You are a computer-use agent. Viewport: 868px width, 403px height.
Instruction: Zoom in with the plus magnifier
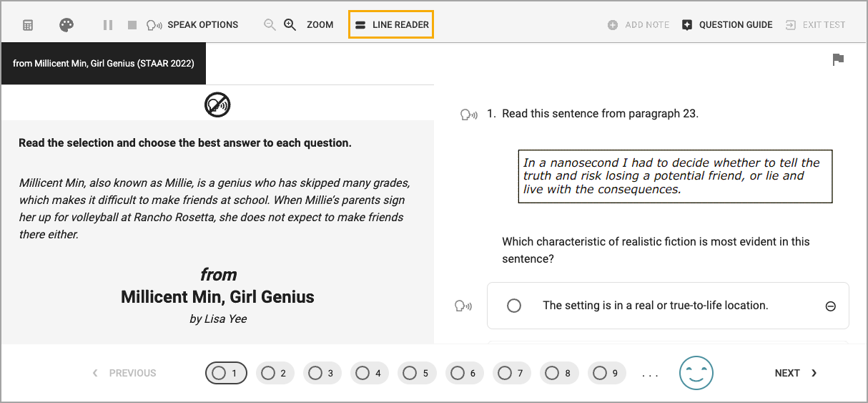[x=290, y=25]
